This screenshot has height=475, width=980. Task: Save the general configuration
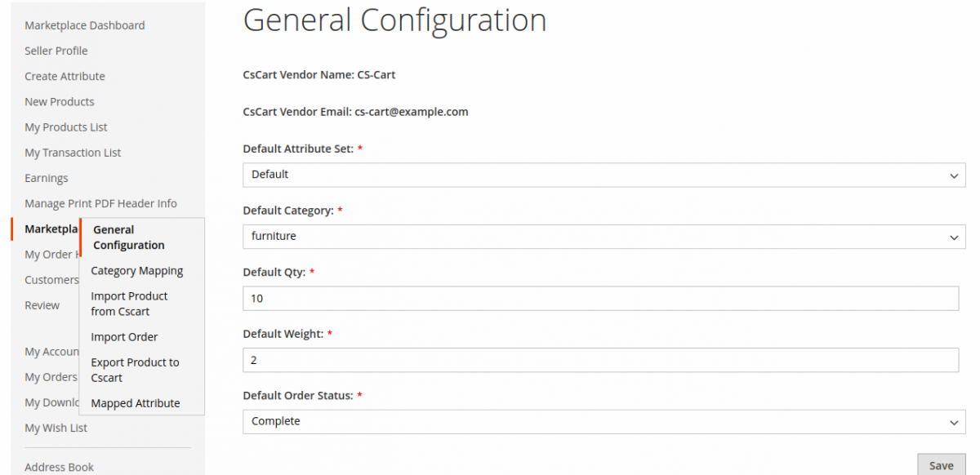pyautogui.click(x=941, y=465)
